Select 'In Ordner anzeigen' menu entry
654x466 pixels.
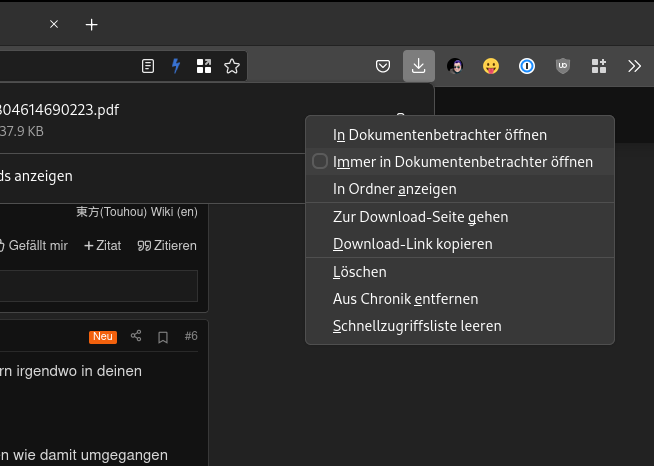pyautogui.click(x=395, y=188)
